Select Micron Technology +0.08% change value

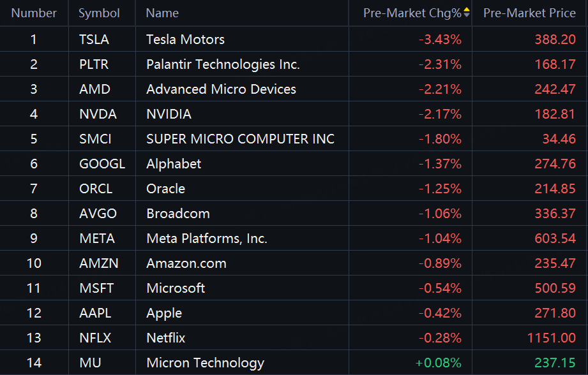tap(438, 363)
